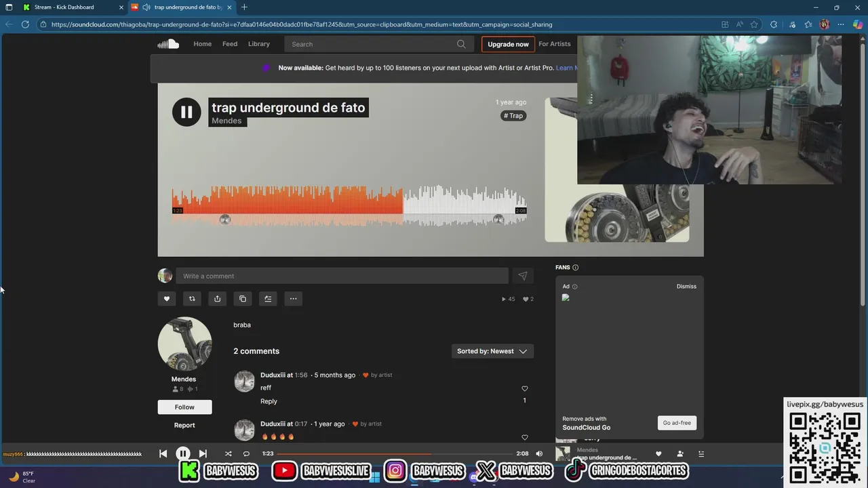Click the commenter avatar marker on the waveform at left
This screenshot has width=868, height=488.
(225, 219)
